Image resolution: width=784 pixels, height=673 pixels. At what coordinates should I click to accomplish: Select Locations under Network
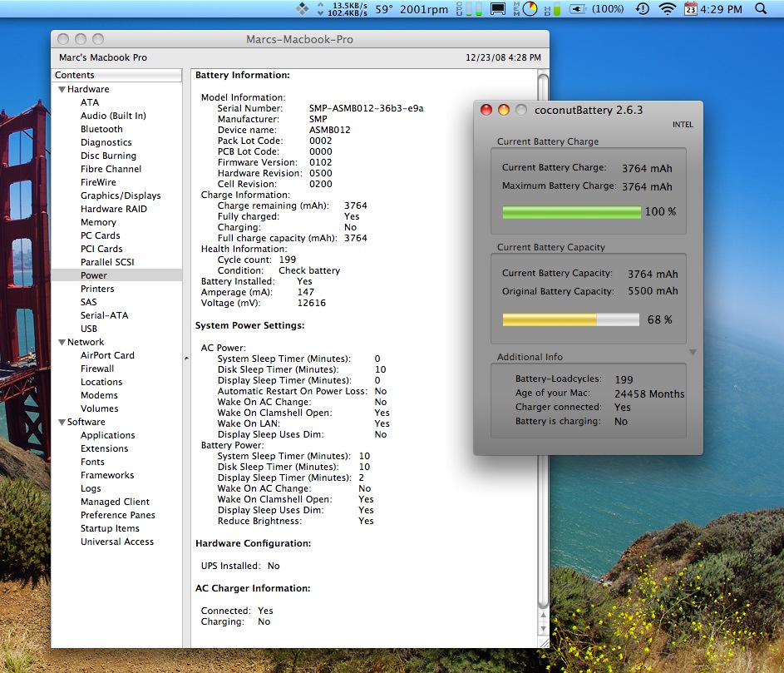101,382
